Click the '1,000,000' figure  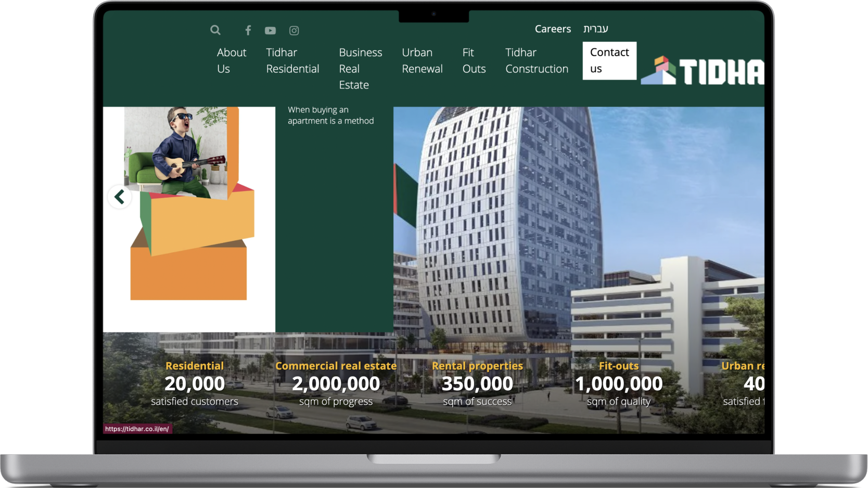tap(619, 384)
